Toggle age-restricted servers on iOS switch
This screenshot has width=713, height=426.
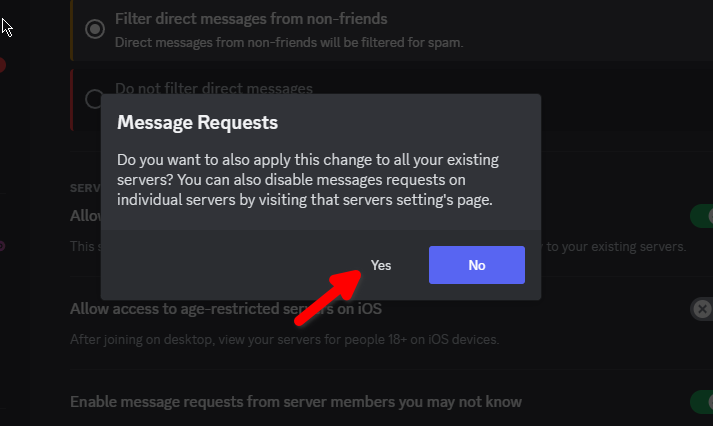coord(702,309)
